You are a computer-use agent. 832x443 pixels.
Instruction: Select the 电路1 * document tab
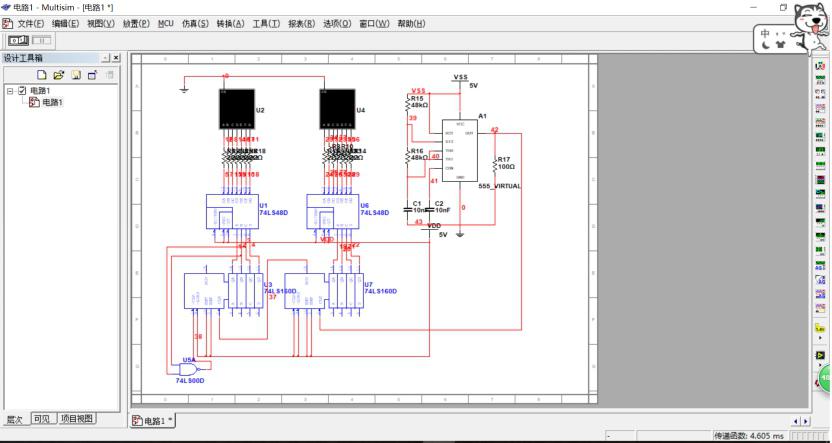point(153,421)
